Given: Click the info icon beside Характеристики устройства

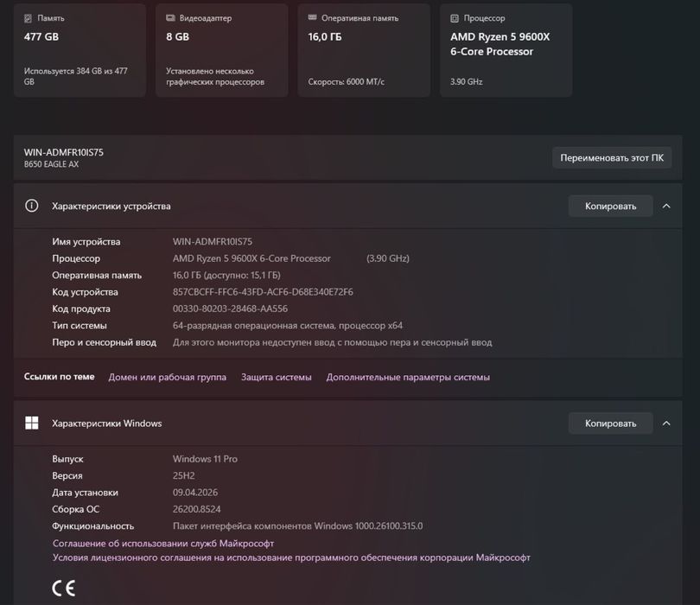Looking at the screenshot, I should 32,206.
